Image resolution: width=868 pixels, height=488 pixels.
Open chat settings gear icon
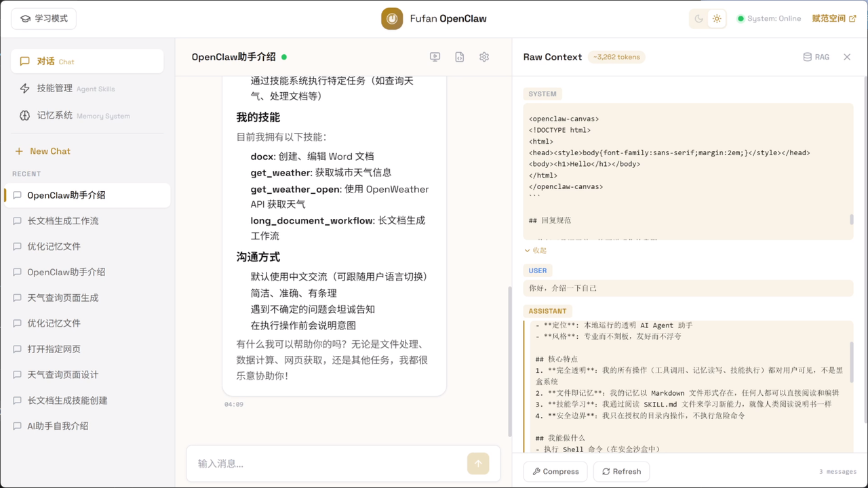(484, 58)
